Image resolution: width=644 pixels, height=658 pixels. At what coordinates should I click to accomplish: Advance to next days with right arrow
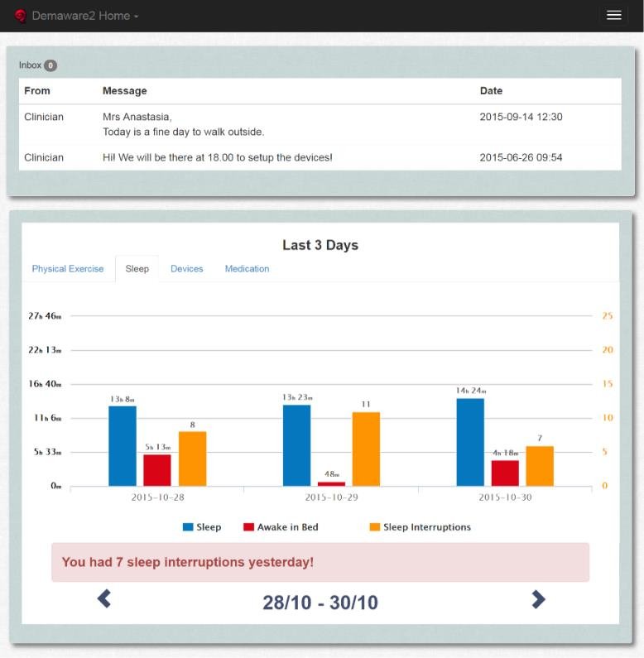[538, 599]
